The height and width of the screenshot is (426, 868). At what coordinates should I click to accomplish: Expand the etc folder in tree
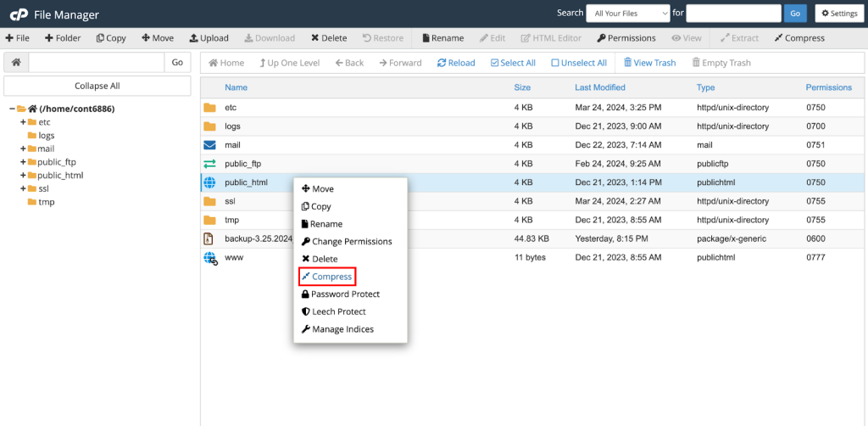pos(23,122)
